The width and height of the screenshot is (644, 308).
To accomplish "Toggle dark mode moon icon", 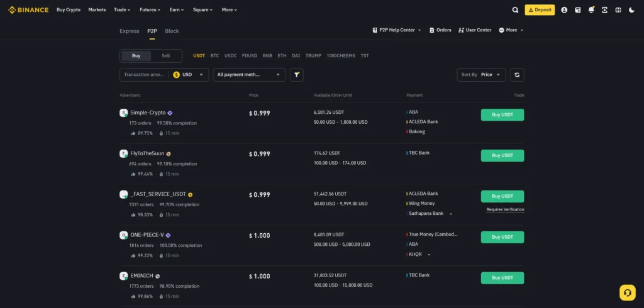I will point(631,10).
